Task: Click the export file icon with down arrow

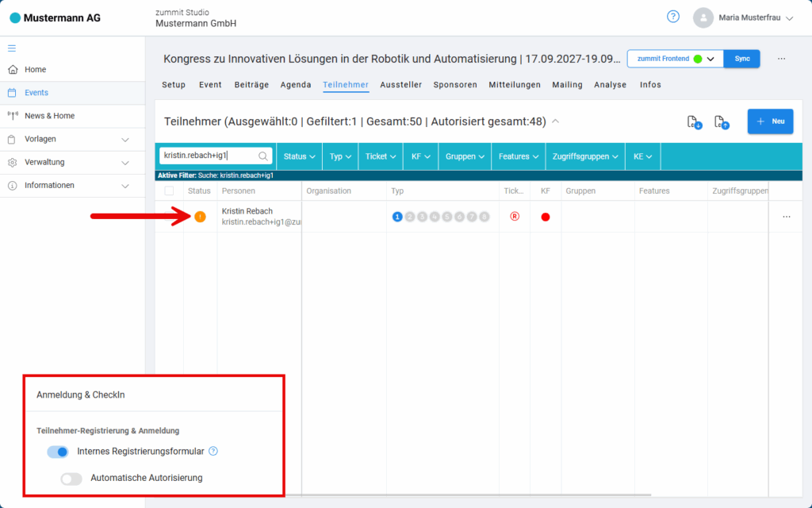Action: click(693, 121)
